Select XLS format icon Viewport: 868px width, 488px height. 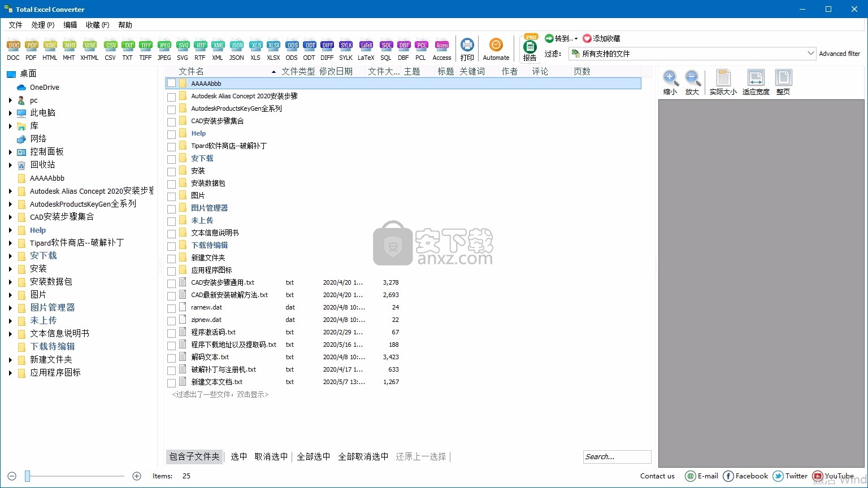[x=255, y=49]
